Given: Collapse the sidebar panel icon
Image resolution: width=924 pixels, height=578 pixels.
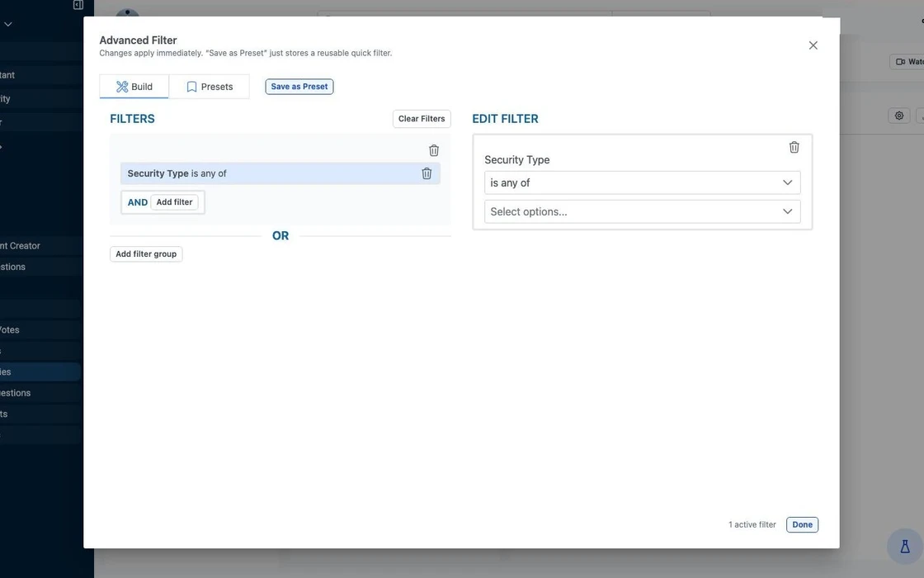Looking at the screenshot, I should (x=78, y=5).
